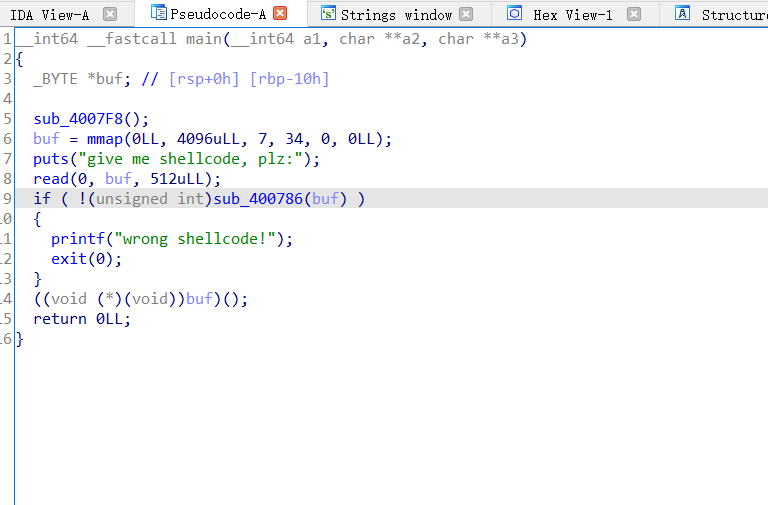This screenshot has height=505, width=768.
Task: Click the (unsigned int) cast on line 9
Action: coord(150,199)
